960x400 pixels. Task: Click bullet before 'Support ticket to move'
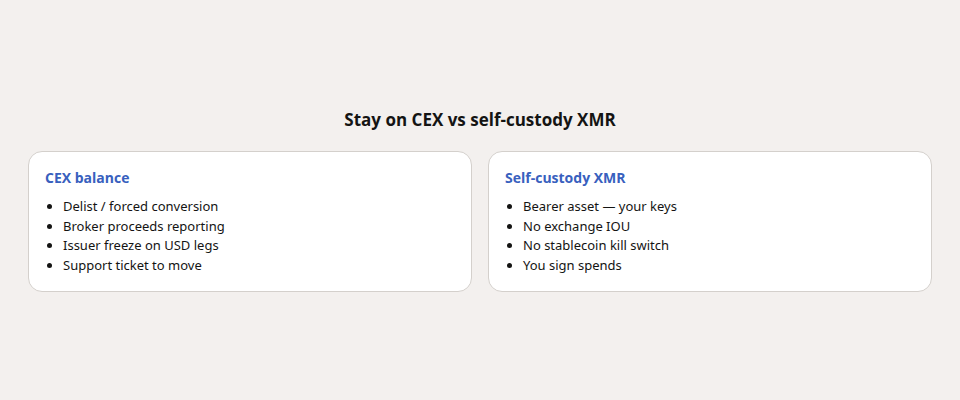click(x=50, y=266)
